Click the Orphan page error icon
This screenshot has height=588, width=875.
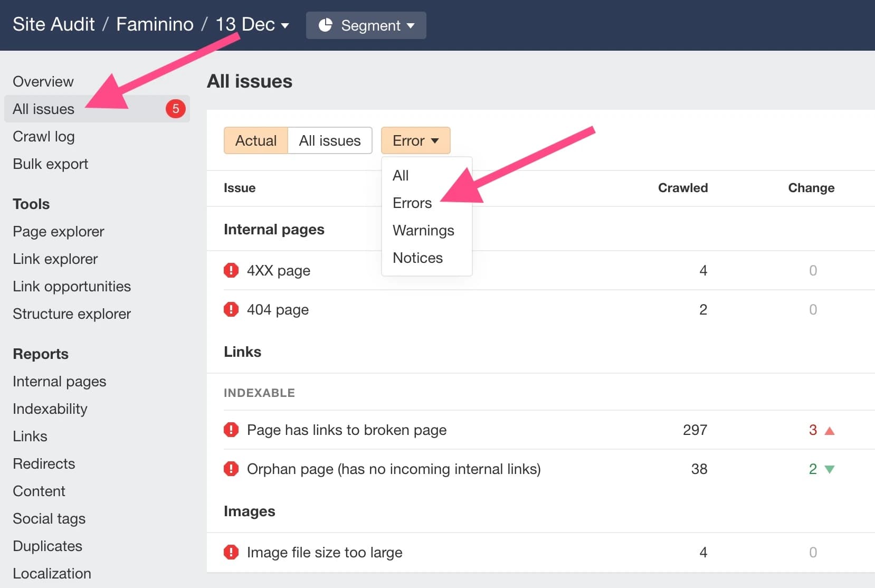(x=231, y=469)
